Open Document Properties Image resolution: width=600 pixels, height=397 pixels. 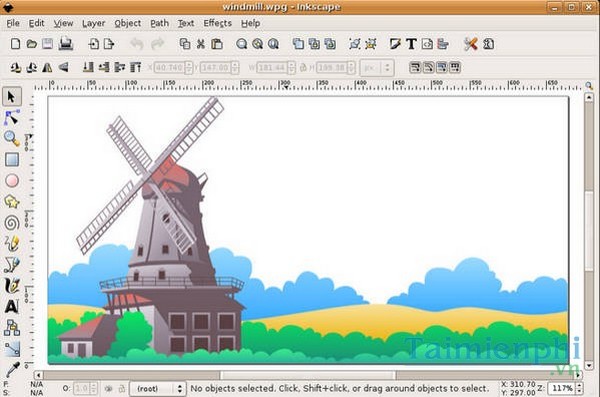point(488,44)
